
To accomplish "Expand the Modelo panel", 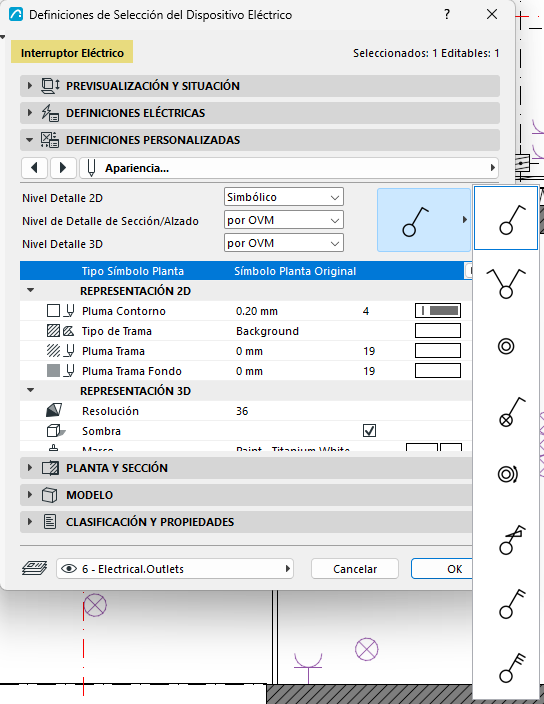I will tap(30, 494).
